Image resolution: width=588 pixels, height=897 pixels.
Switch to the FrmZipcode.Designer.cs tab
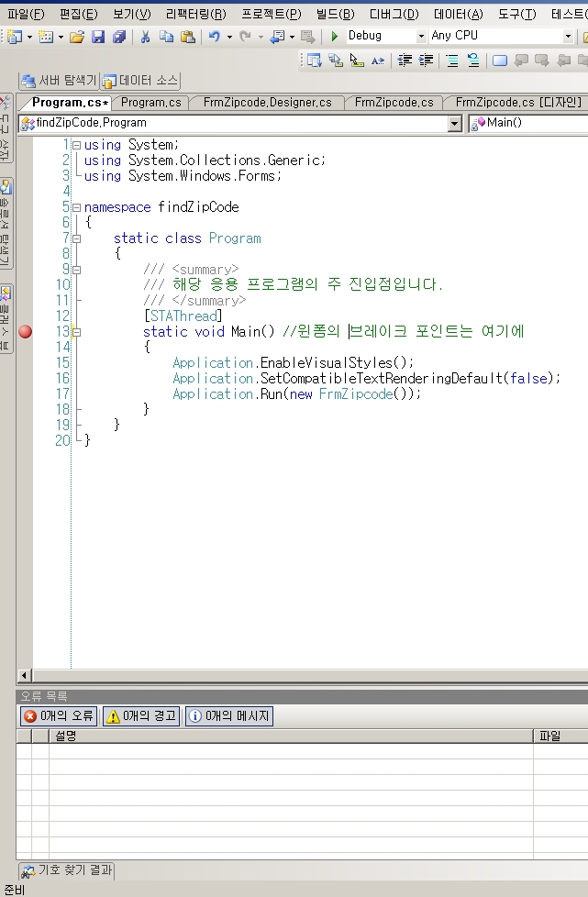267,103
